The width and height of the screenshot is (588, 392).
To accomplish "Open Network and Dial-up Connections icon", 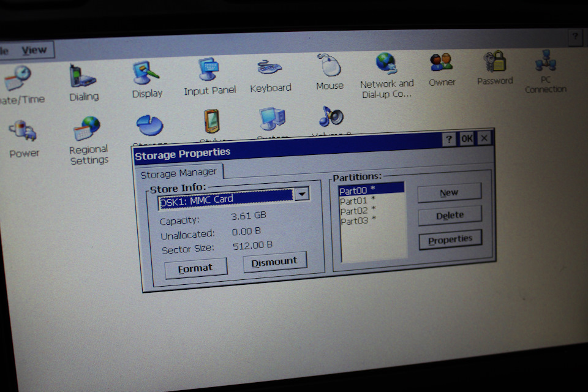I will [x=386, y=63].
